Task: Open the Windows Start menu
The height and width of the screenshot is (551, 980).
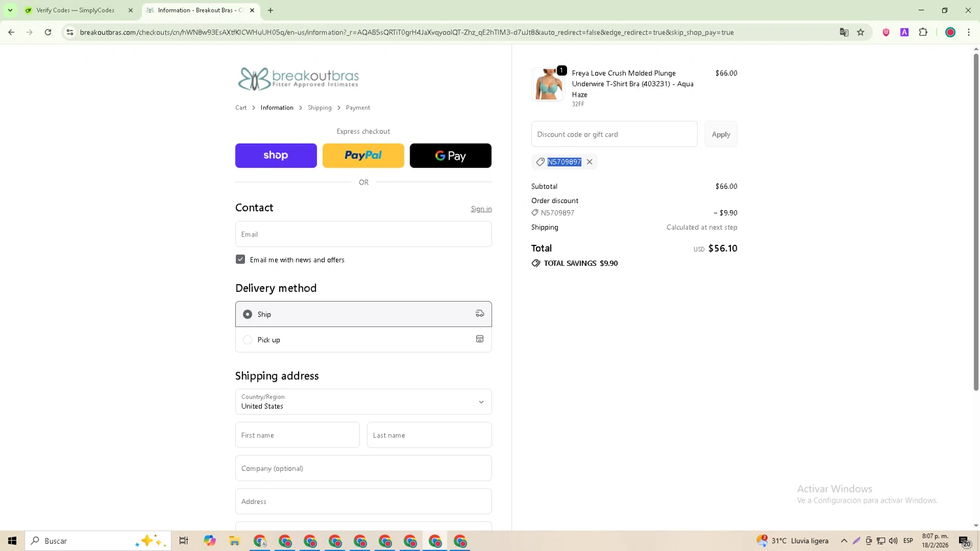Action: [12, 541]
